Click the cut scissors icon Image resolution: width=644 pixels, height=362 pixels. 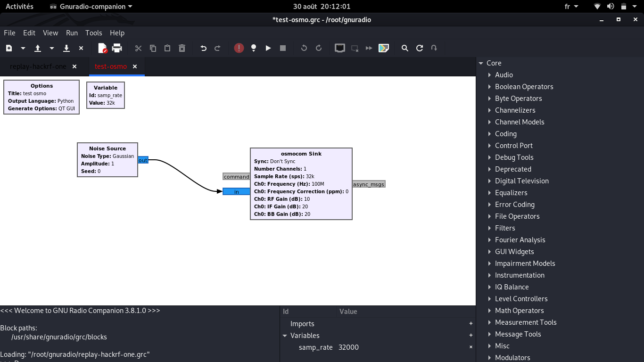coord(138,48)
